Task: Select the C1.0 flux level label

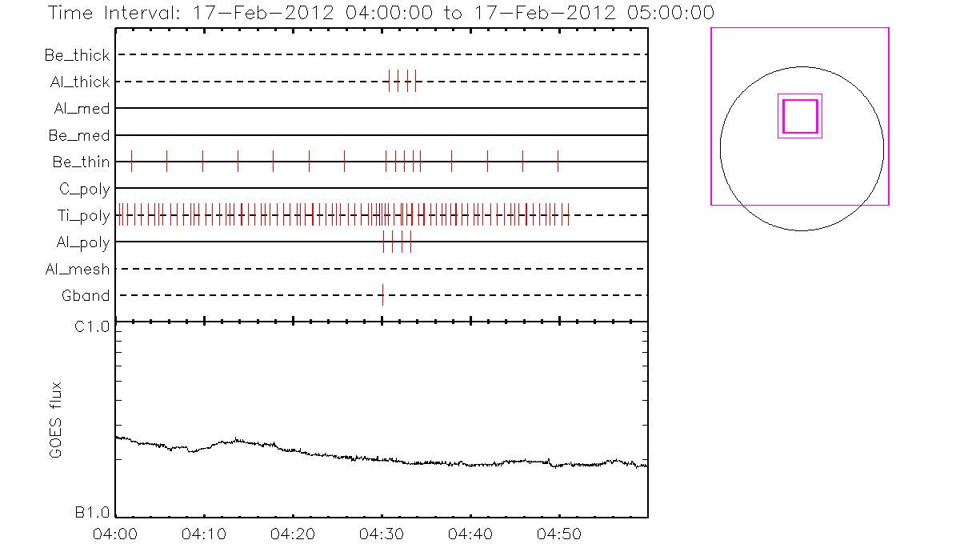Action: coord(93,326)
